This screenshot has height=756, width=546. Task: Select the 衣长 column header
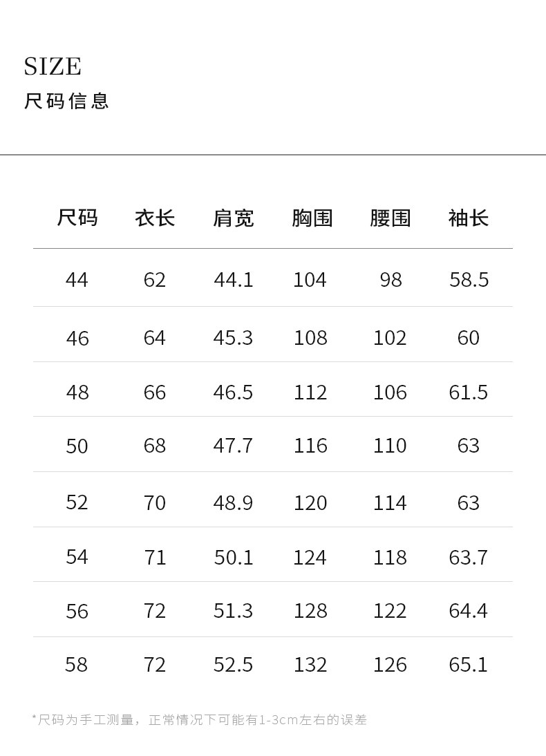(155, 218)
